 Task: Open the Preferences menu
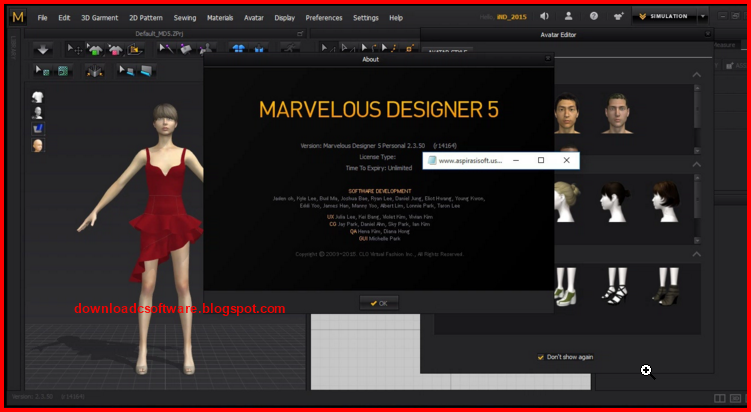(324, 18)
